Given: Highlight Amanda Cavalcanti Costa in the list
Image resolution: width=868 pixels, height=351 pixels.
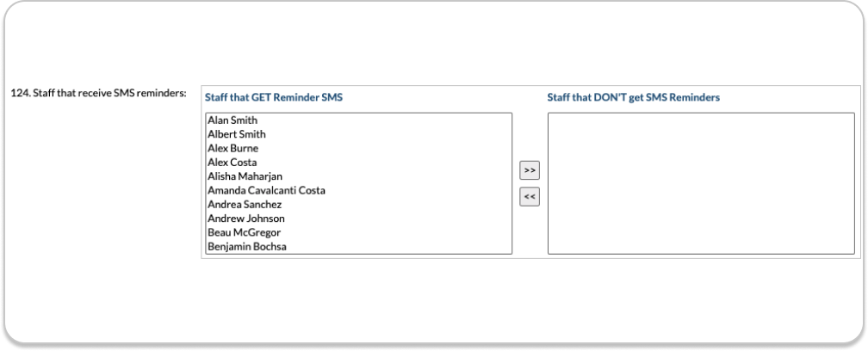Looking at the screenshot, I should (266, 190).
